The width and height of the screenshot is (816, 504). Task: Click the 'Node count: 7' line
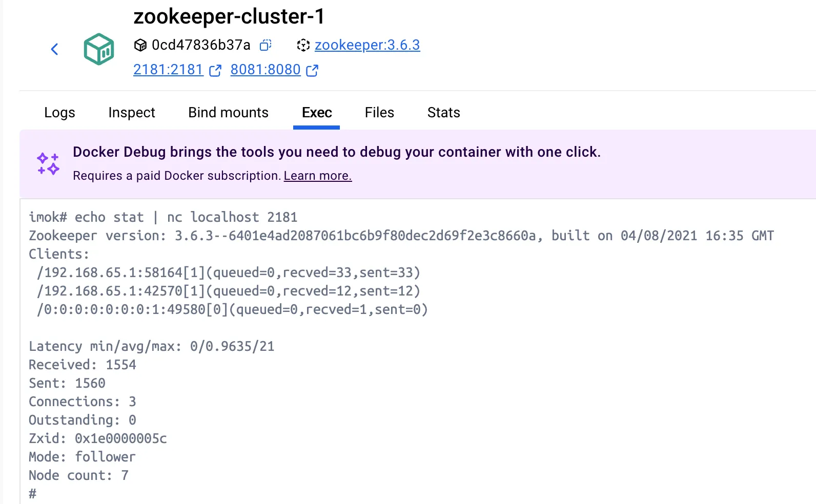tap(79, 475)
